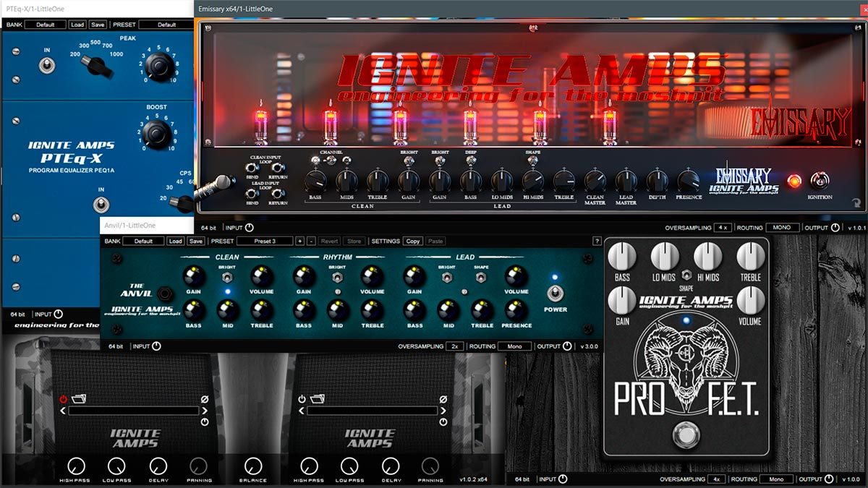Click cabinet BALANCE knob
The width and height of the screenshot is (868, 488).
point(252,466)
